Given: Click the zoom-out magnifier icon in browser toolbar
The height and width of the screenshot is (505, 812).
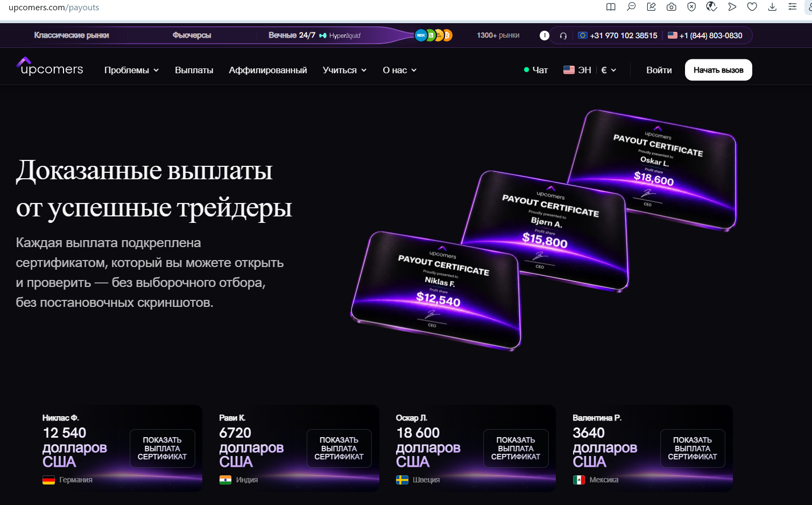Looking at the screenshot, I should tap(631, 7).
